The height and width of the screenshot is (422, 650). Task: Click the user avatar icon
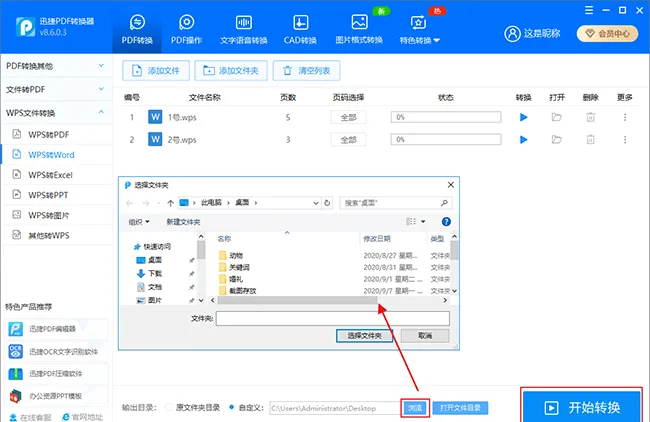[512, 34]
